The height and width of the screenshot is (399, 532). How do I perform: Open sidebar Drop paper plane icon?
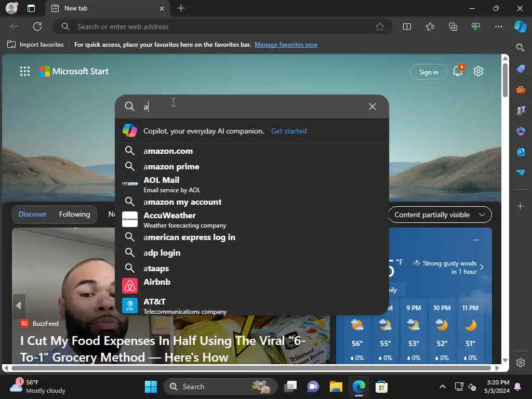pyautogui.click(x=521, y=172)
